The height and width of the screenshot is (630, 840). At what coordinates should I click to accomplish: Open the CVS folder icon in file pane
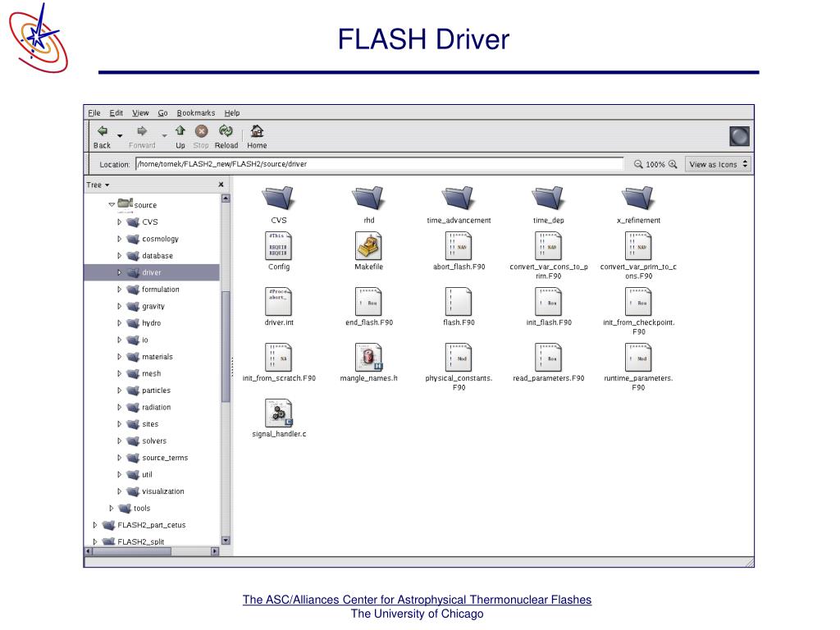point(278,199)
